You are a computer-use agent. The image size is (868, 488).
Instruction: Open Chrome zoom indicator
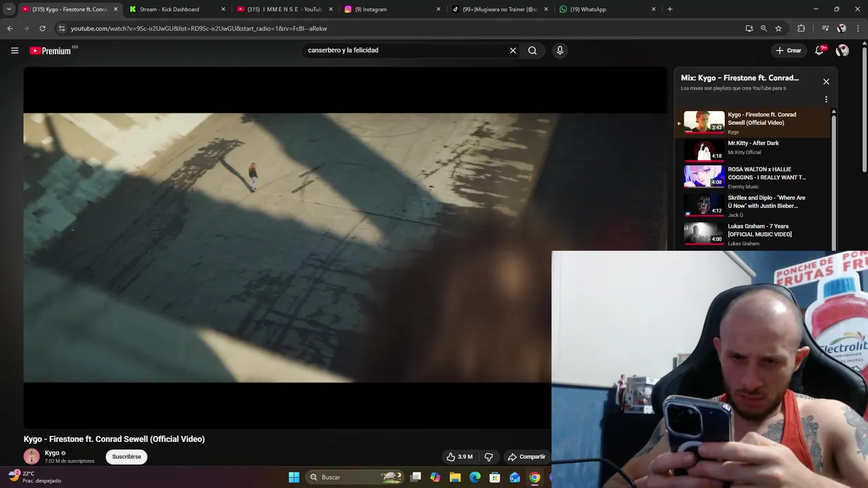[x=764, y=28]
